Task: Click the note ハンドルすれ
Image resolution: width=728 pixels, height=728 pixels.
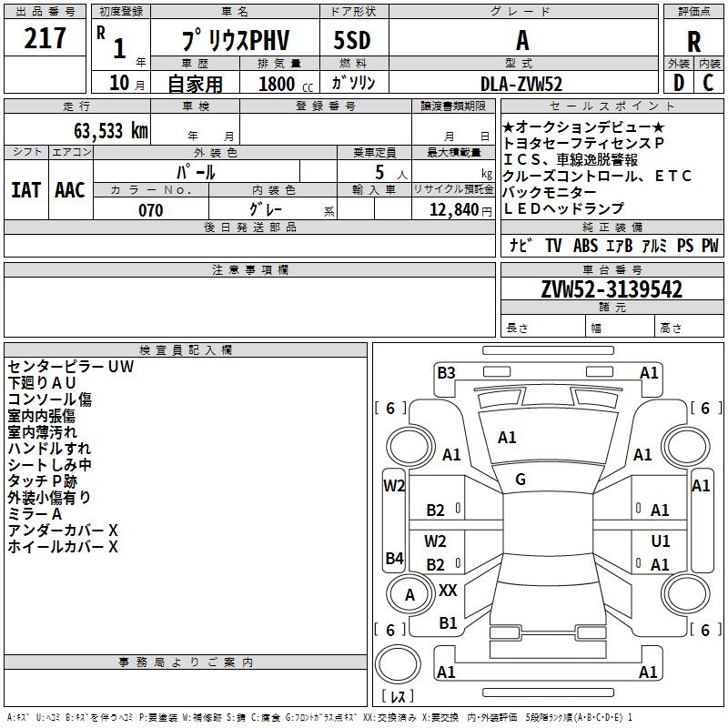Action: [49, 449]
